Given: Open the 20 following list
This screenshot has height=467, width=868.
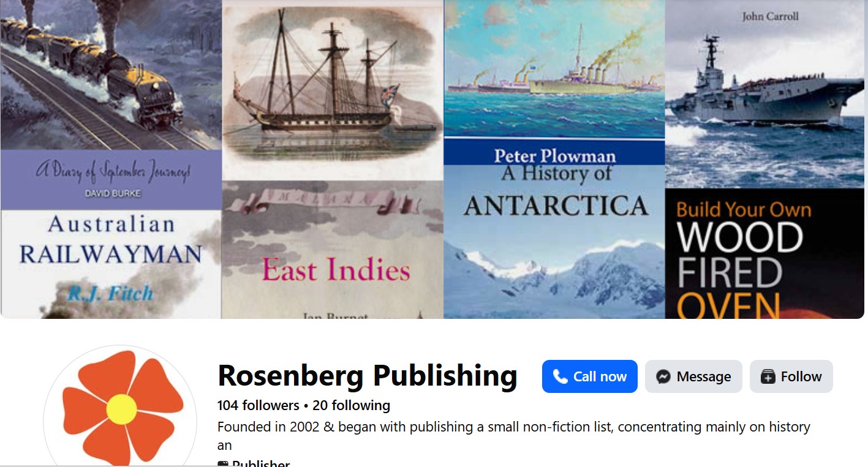Looking at the screenshot, I should (351, 405).
